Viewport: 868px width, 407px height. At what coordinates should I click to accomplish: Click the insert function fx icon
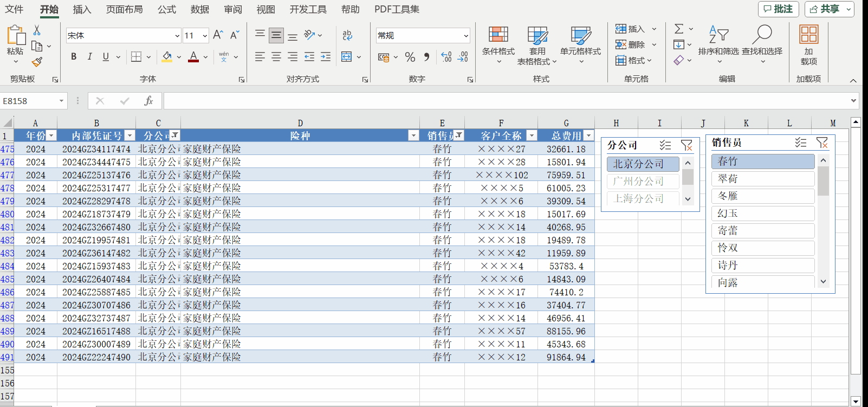(x=148, y=101)
